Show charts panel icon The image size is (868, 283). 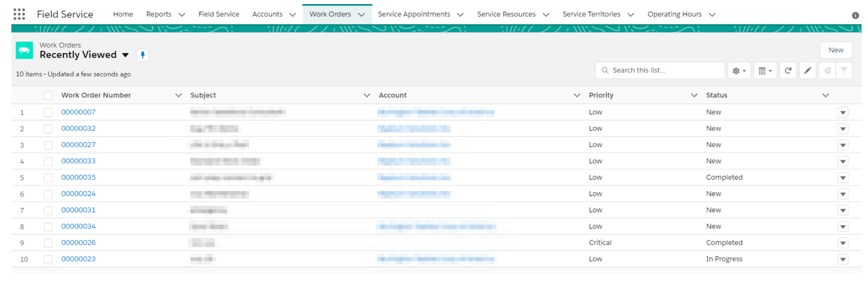tap(827, 71)
